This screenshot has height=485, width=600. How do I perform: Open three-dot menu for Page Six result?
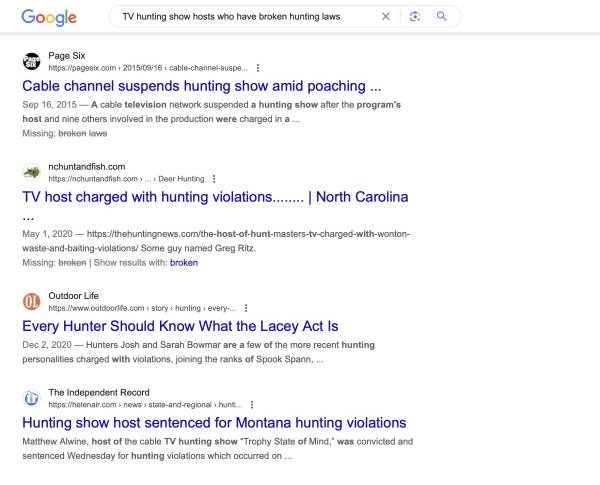(258, 68)
